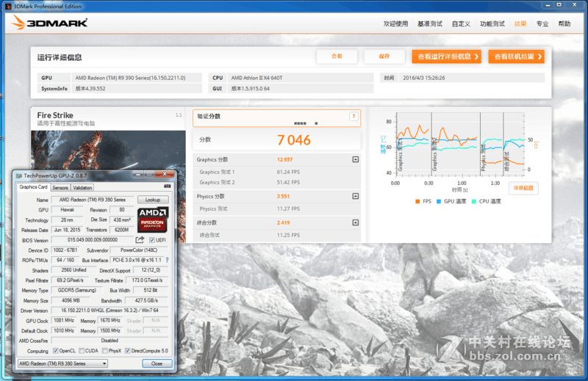Collapse the Physics score section
Screen dimensions: 588x381
356,196
